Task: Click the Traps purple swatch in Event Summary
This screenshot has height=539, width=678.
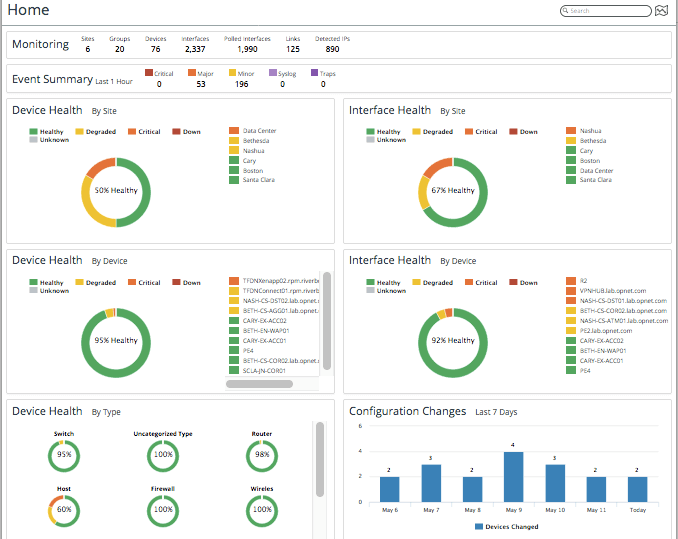Action: click(314, 73)
